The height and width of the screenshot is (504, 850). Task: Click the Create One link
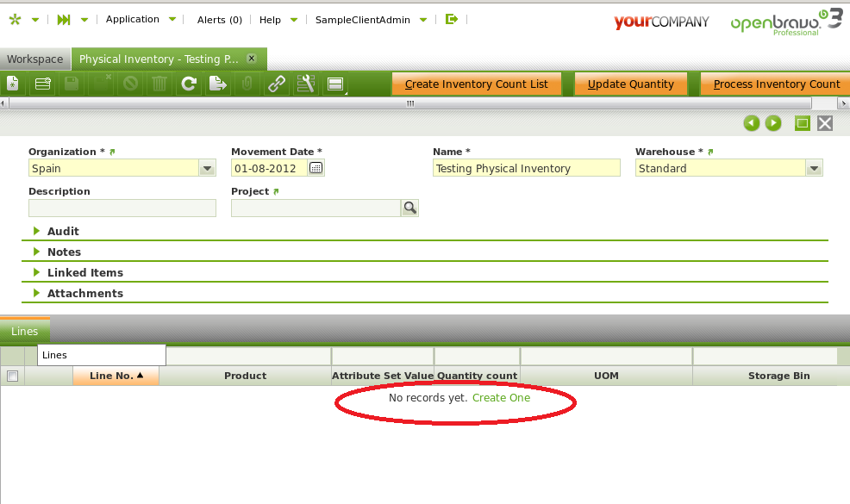pyautogui.click(x=501, y=397)
